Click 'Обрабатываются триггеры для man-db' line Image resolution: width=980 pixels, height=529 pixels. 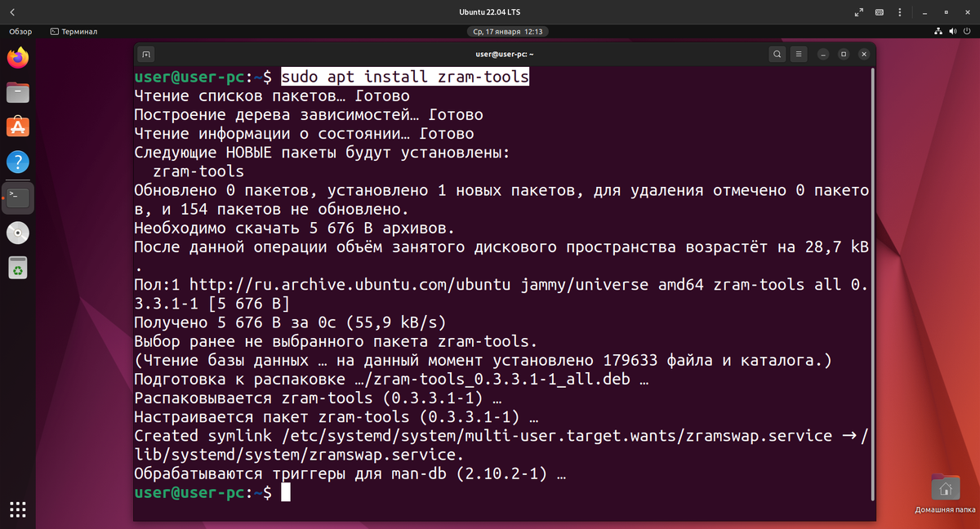click(350, 473)
